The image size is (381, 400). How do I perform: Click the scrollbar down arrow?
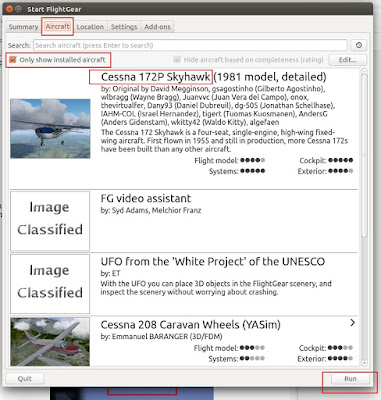(x=364, y=363)
